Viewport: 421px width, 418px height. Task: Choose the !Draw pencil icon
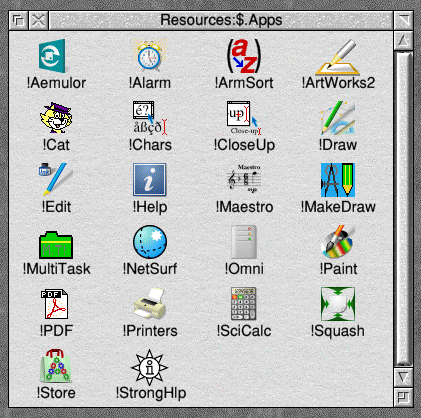338,118
